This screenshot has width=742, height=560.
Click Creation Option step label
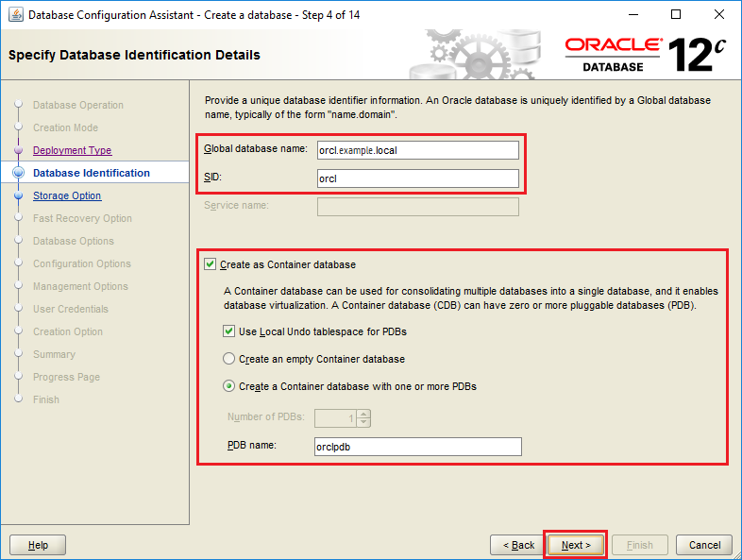(68, 331)
